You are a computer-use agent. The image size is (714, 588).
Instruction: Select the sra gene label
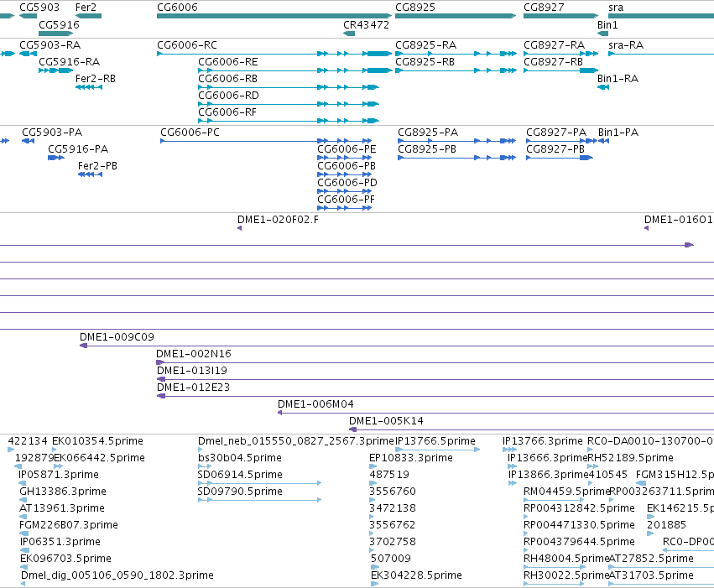tap(616, 8)
